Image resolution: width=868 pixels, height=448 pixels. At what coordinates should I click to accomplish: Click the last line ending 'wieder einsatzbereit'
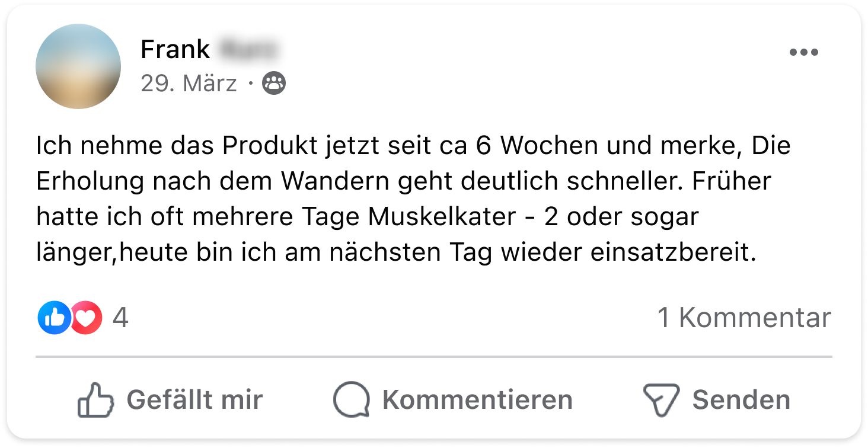[x=396, y=253]
